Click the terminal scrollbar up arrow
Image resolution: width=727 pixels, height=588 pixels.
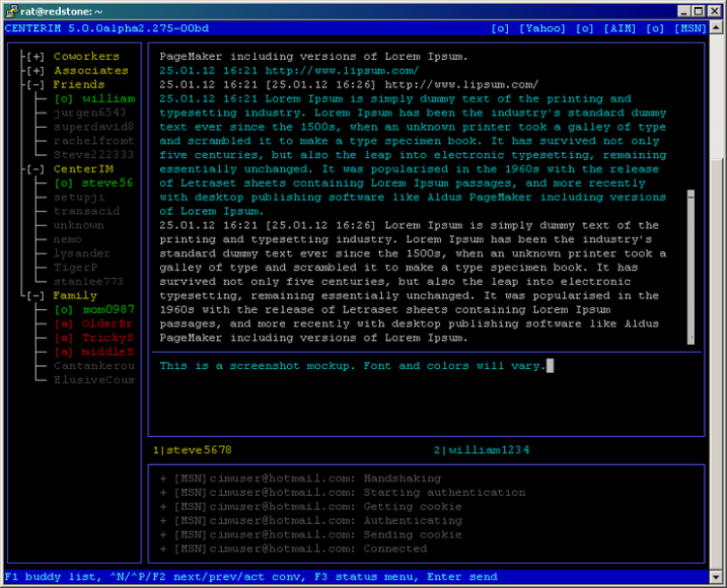pos(716,28)
